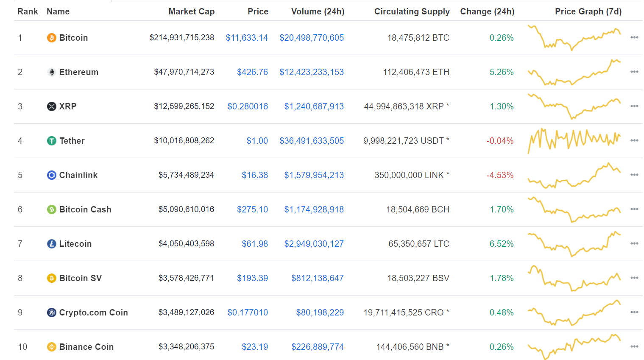Open the three-dot menu in Tether row

(634, 141)
